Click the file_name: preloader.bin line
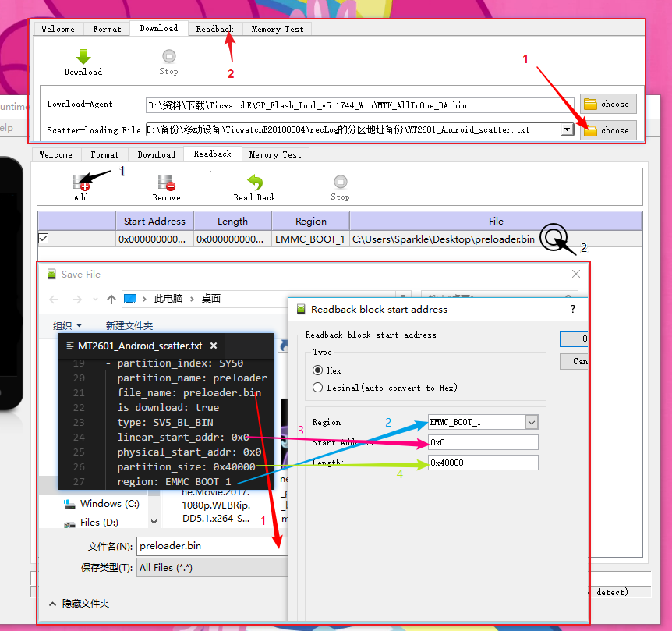Screen dimensions: 672x631 tap(189, 393)
